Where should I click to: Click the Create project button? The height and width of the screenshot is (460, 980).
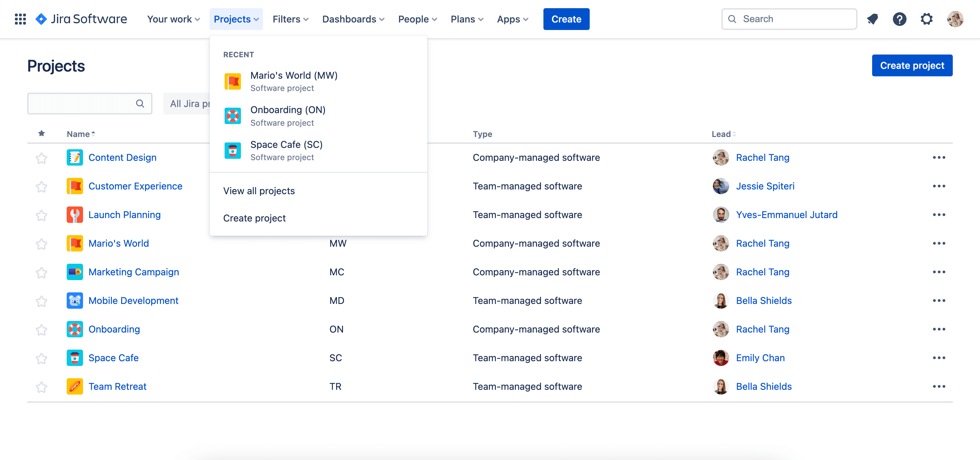912,65
